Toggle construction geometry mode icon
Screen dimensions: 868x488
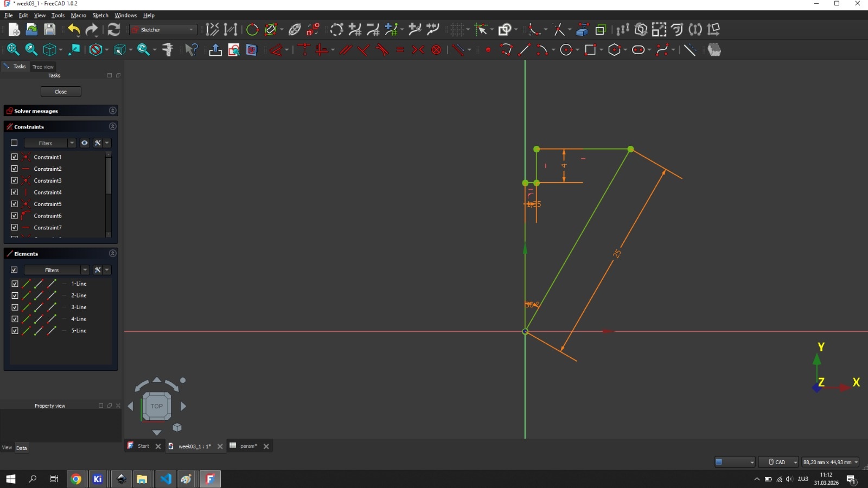point(690,50)
